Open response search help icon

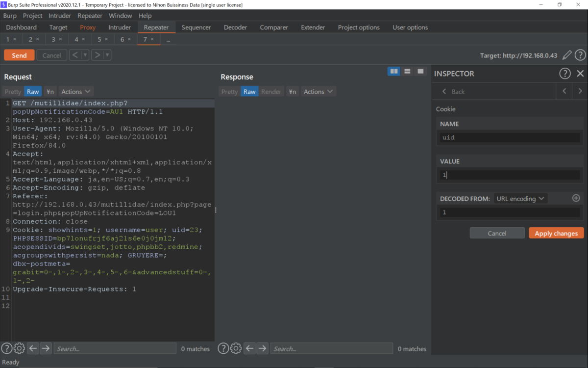pyautogui.click(x=223, y=348)
